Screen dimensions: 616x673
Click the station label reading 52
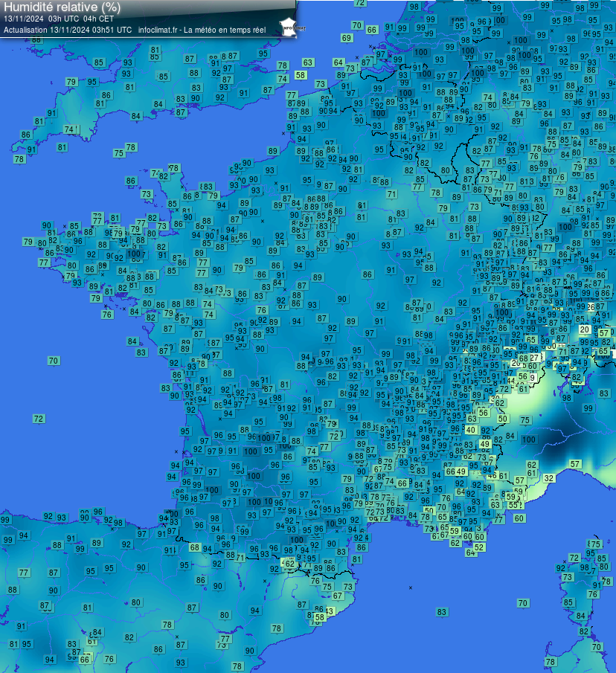pos(479,547)
